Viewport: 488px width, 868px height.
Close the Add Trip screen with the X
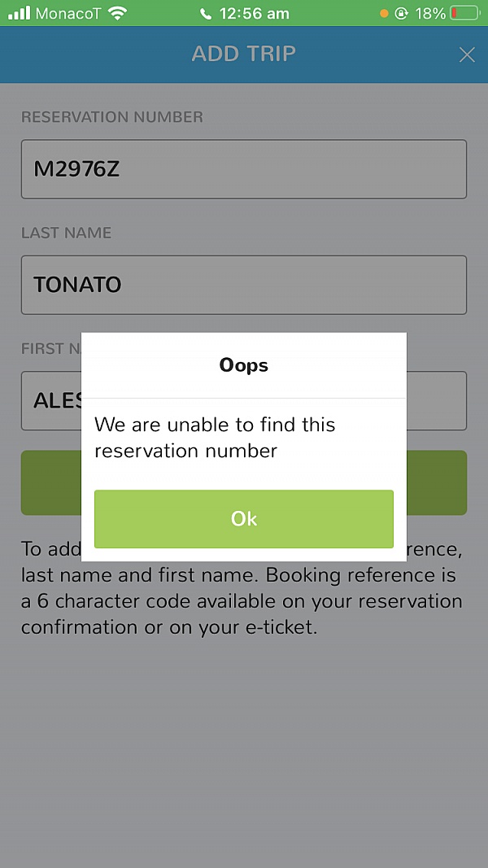click(x=467, y=55)
